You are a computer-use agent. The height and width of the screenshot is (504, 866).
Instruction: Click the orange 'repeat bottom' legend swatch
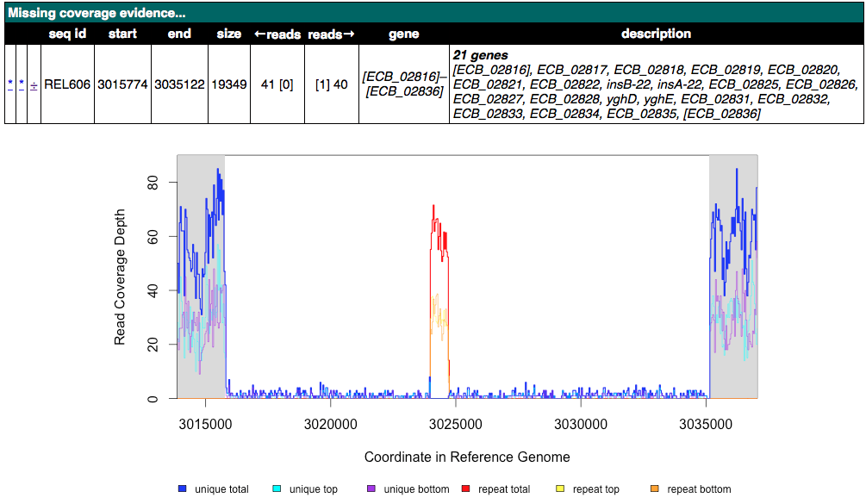(654, 489)
